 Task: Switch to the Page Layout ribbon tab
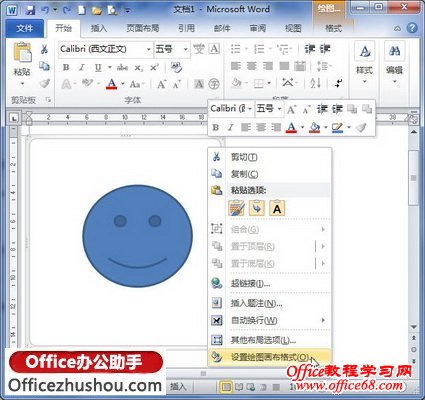pyautogui.click(x=143, y=29)
